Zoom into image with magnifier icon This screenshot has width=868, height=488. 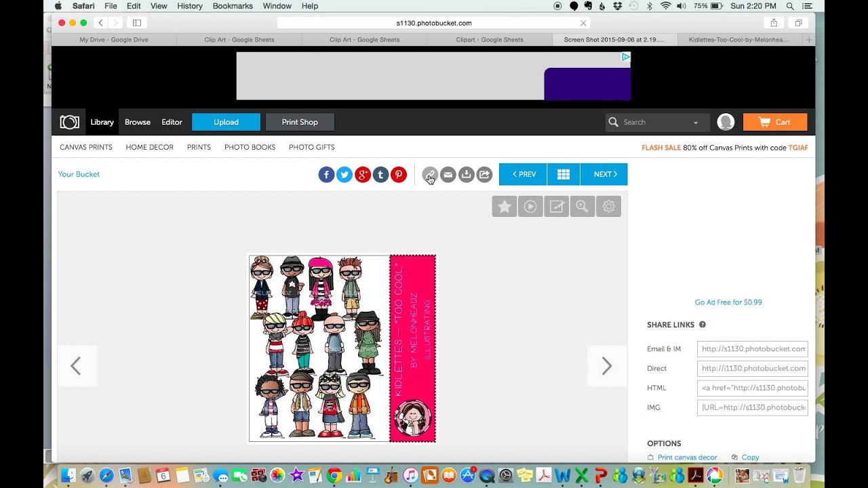[583, 207]
